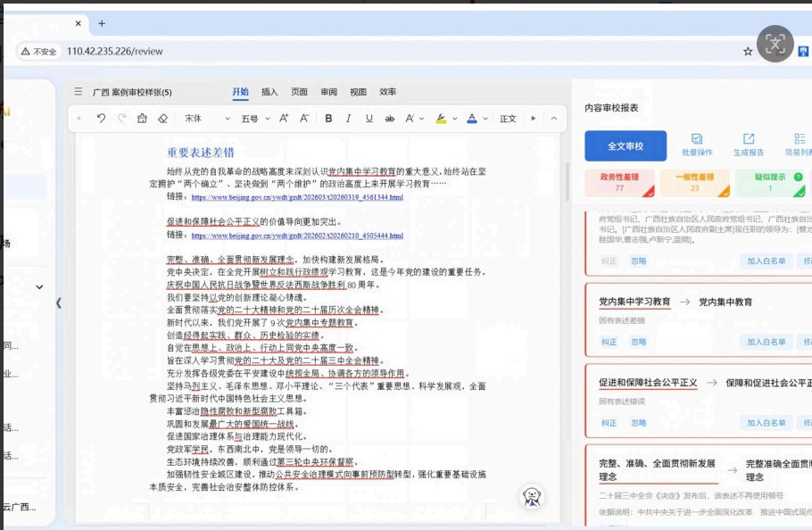Screen dimensions: 812x530
Task: Increase font size with the A+ icon
Action: 284,119
